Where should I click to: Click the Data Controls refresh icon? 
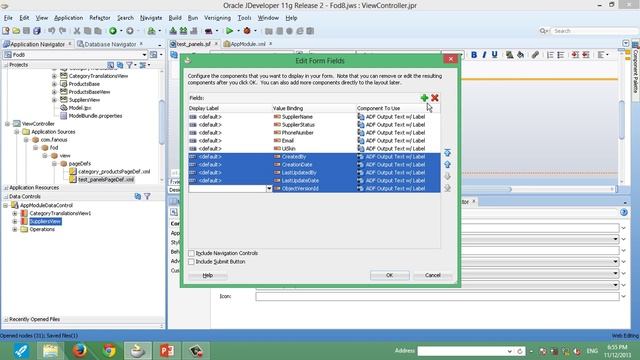point(138,196)
